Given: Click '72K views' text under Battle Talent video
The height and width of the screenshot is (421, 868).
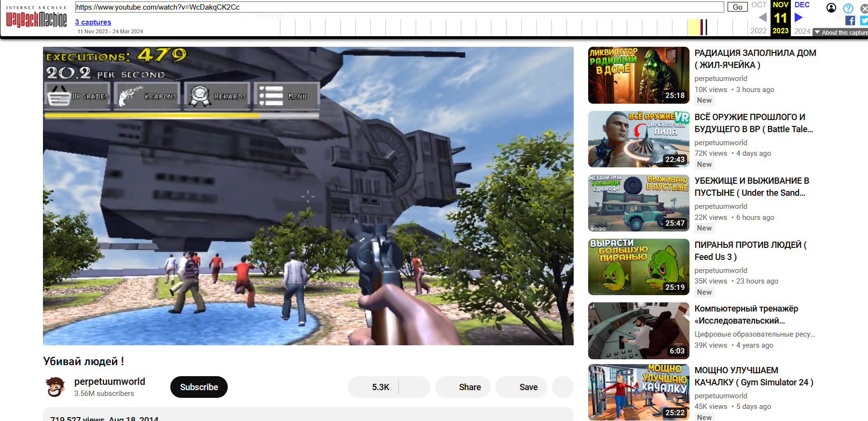Looking at the screenshot, I should click(711, 153).
